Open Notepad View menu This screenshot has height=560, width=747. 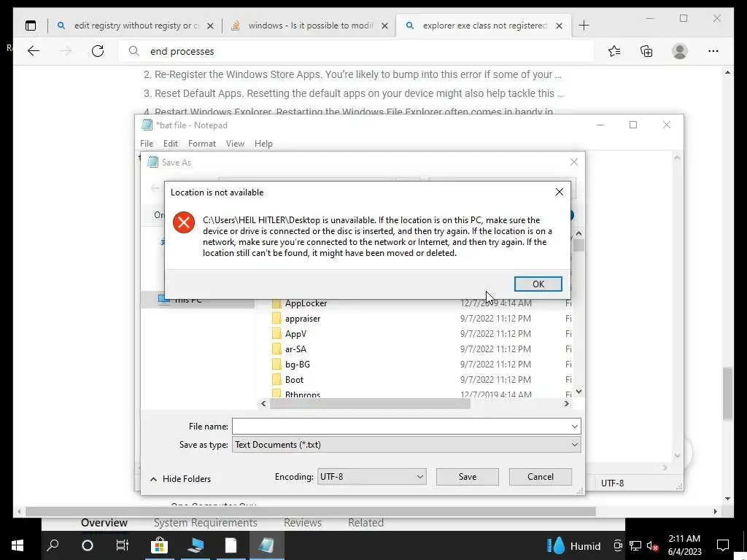click(235, 144)
